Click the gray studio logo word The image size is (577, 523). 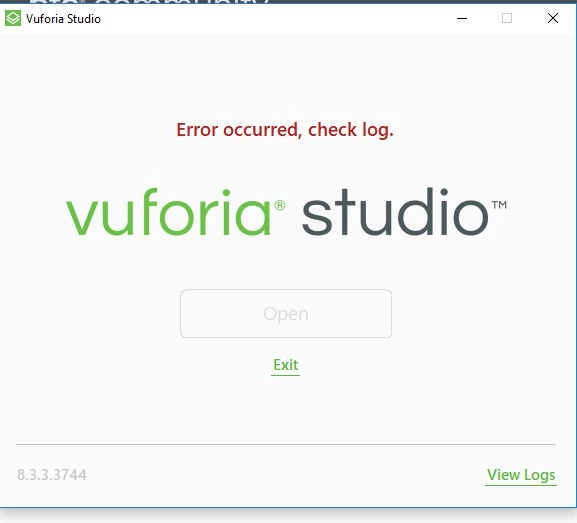(395, 211)
